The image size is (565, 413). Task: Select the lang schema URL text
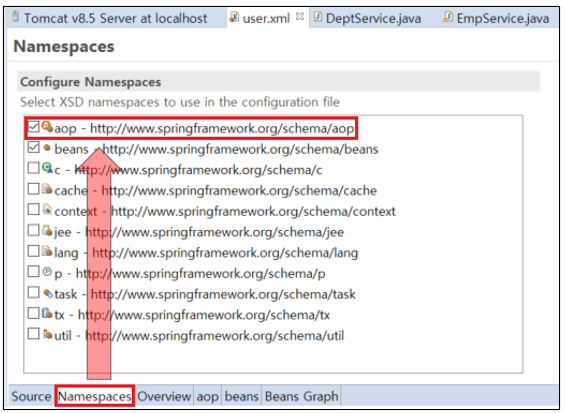225,253
